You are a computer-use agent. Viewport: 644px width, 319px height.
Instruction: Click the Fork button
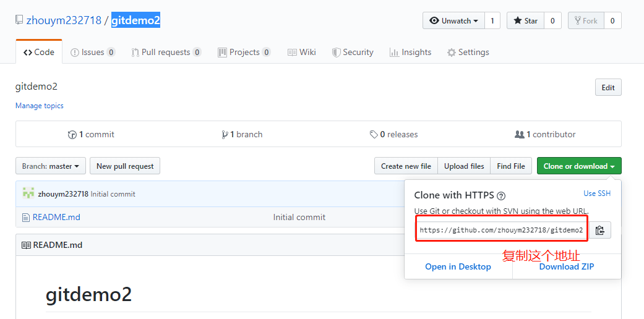(586, 20)
